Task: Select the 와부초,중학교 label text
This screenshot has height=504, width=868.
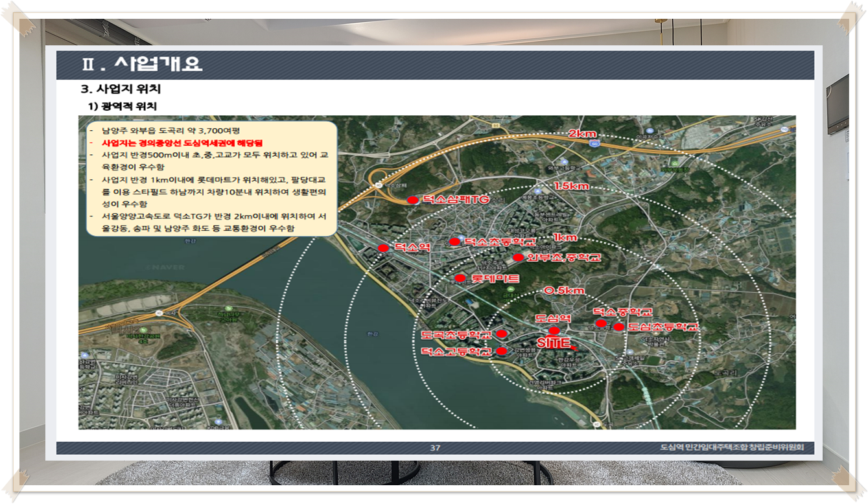Action: tap(563, 258)
